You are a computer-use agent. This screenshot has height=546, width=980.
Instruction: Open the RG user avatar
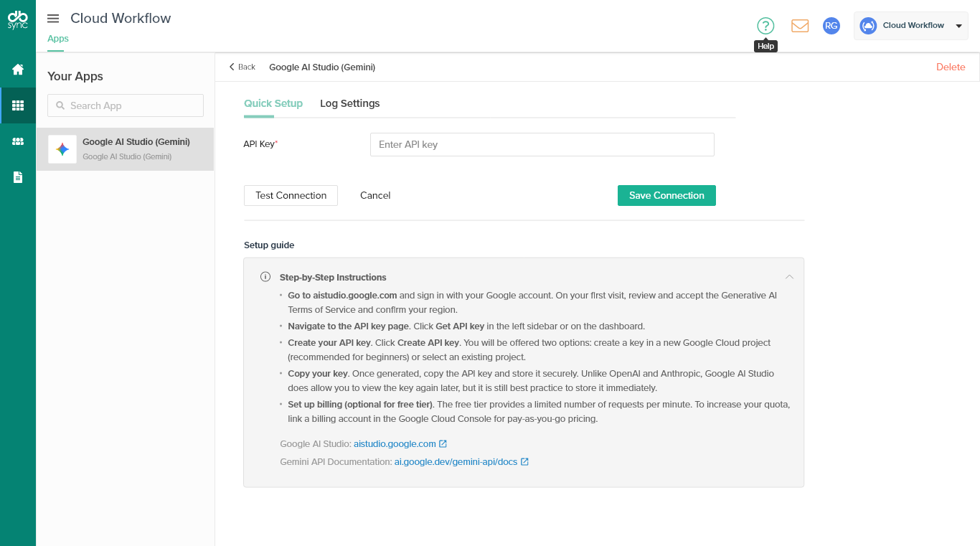point(831,26)
